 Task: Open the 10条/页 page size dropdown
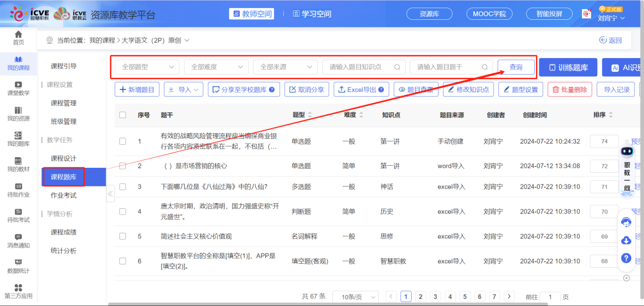coord(355,297)
